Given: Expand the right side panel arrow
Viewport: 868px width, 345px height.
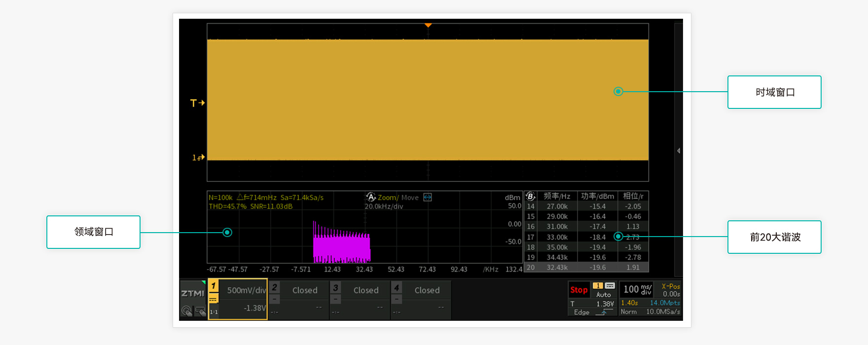Looking at the screenshot, I should pos(679,151).
